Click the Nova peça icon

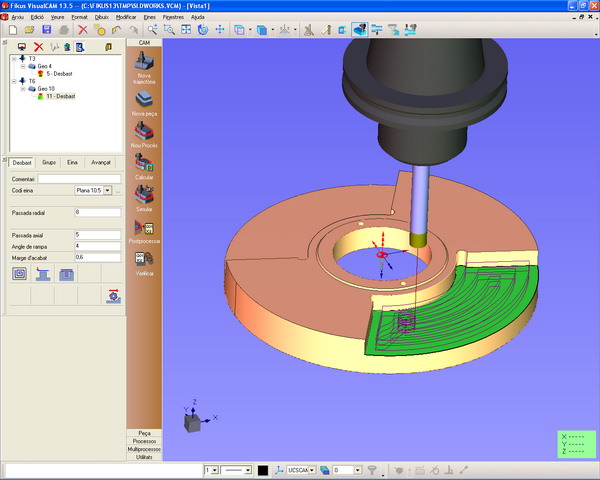pyautogui.click(x=143, y=99)
